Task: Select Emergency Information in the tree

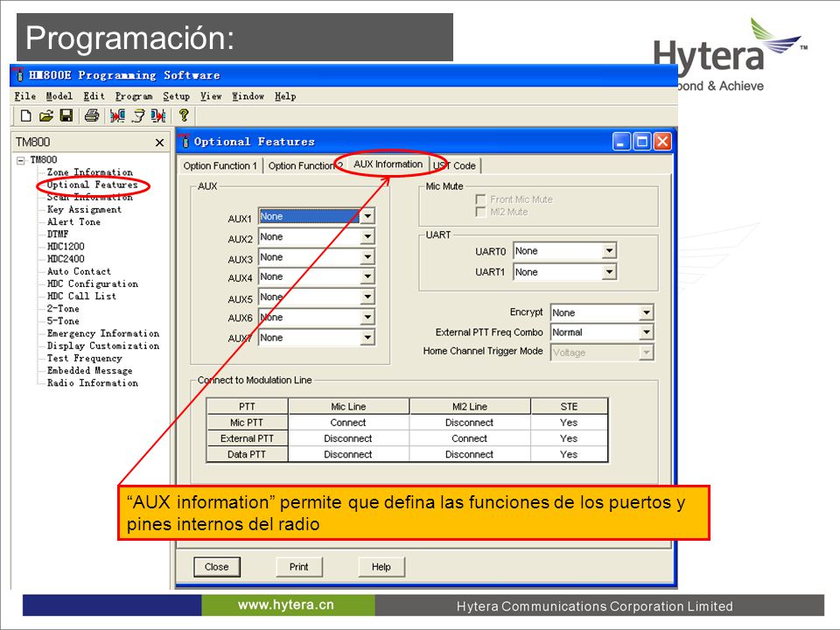Action: 103,333
